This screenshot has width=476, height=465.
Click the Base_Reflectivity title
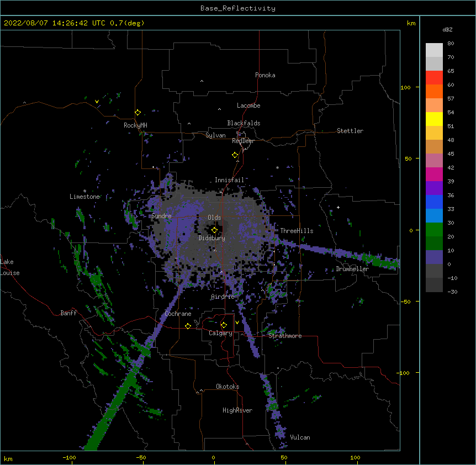coord(238,8)
